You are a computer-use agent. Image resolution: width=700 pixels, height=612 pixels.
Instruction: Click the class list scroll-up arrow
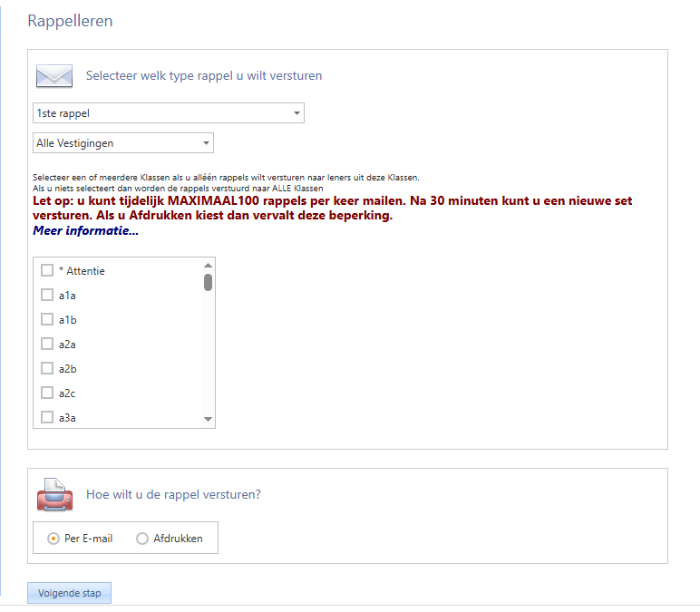pyautogui.click(x=208, y=265)
